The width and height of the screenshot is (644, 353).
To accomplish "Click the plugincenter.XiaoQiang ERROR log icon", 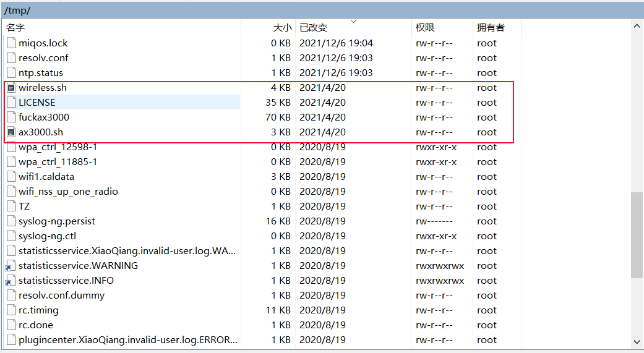I will [x=12, y=340].
